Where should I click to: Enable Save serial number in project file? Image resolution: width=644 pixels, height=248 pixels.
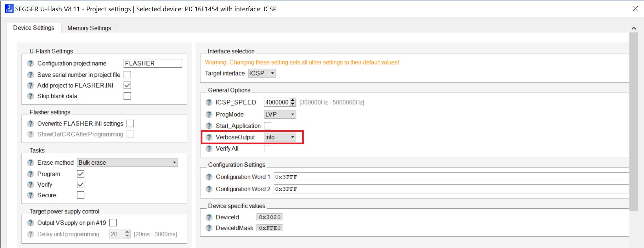[127, 75]
